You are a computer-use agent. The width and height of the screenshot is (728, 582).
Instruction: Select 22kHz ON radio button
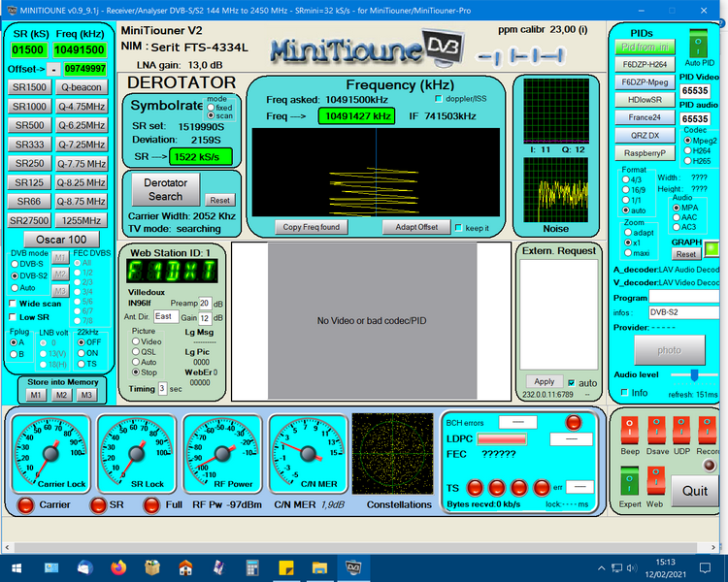(x=82, y=353)
